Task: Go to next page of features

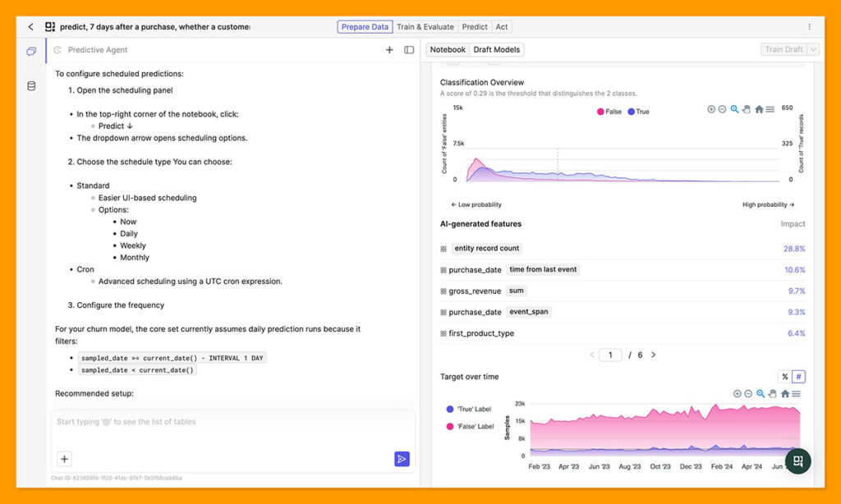Action: pyautogui.click(x=653, y=355)
